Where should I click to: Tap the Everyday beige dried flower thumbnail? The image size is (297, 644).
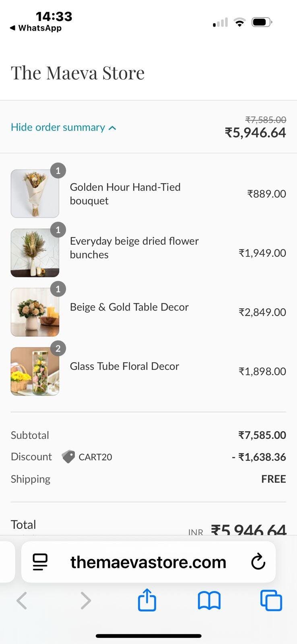tap(35, 253)
